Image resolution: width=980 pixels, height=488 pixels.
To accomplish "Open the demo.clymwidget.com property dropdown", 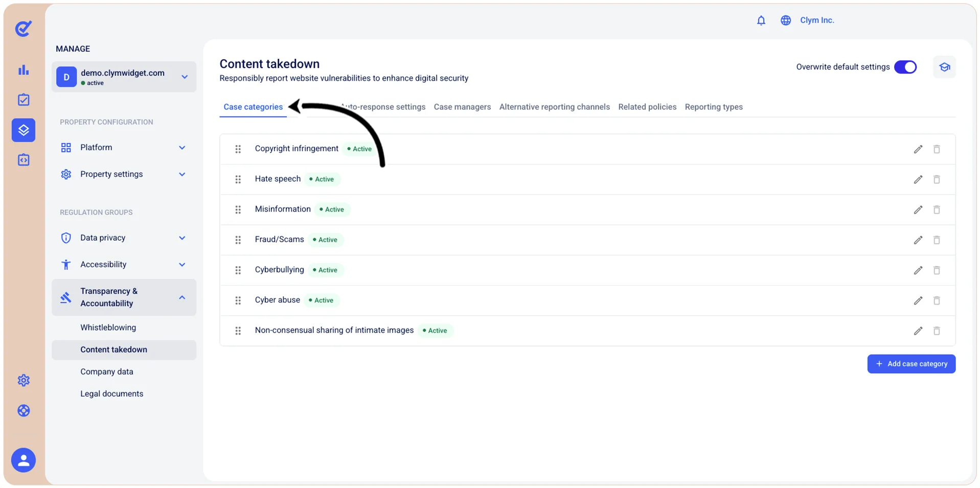I will [x=124, y=77].
